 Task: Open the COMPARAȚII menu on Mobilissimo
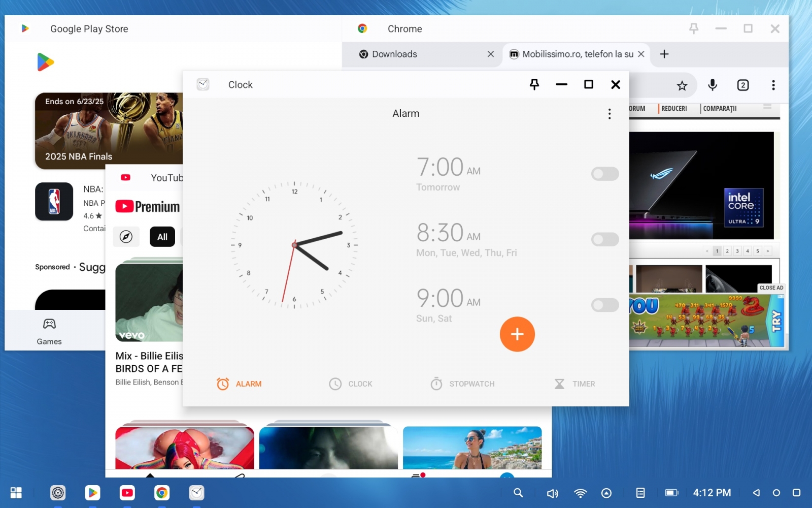coord(720,109)
